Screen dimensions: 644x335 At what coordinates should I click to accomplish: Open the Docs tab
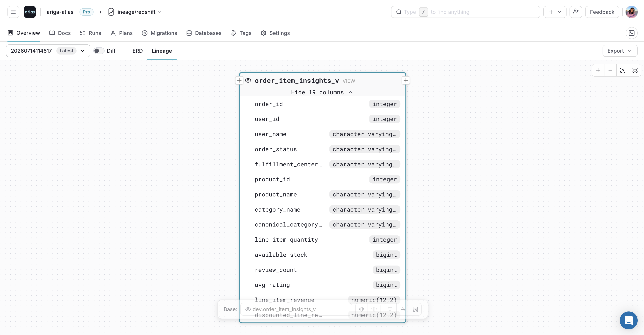click(x=60, y=33)
